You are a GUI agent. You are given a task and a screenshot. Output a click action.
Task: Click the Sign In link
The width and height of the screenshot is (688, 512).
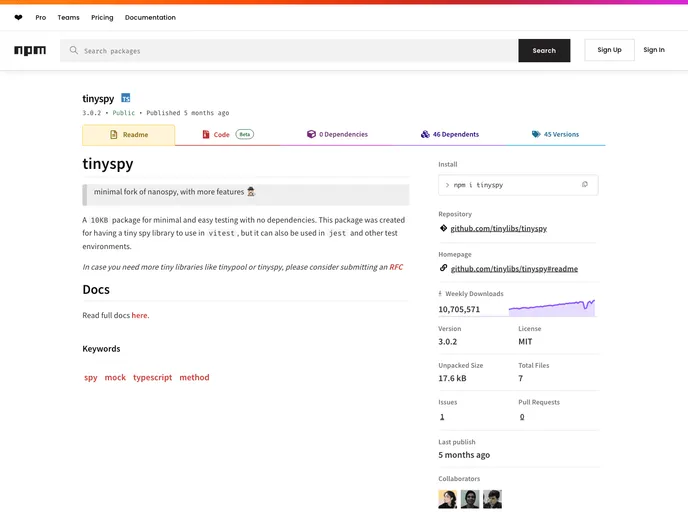[x=654, y=50]
